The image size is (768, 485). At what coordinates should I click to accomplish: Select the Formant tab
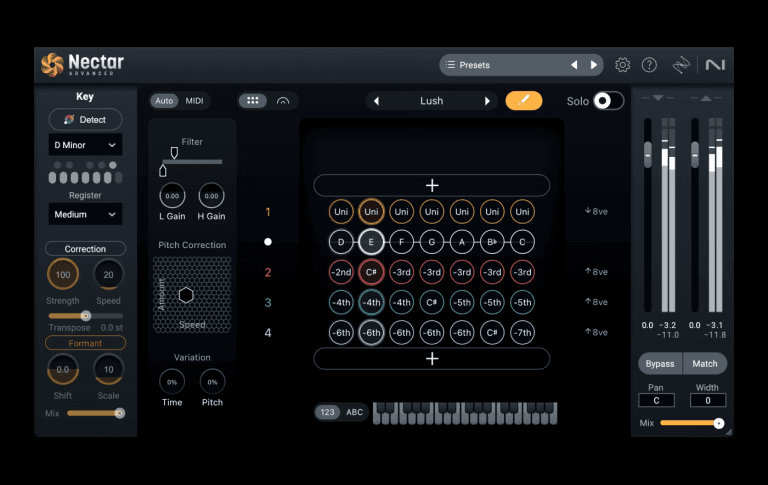(85, 343)
